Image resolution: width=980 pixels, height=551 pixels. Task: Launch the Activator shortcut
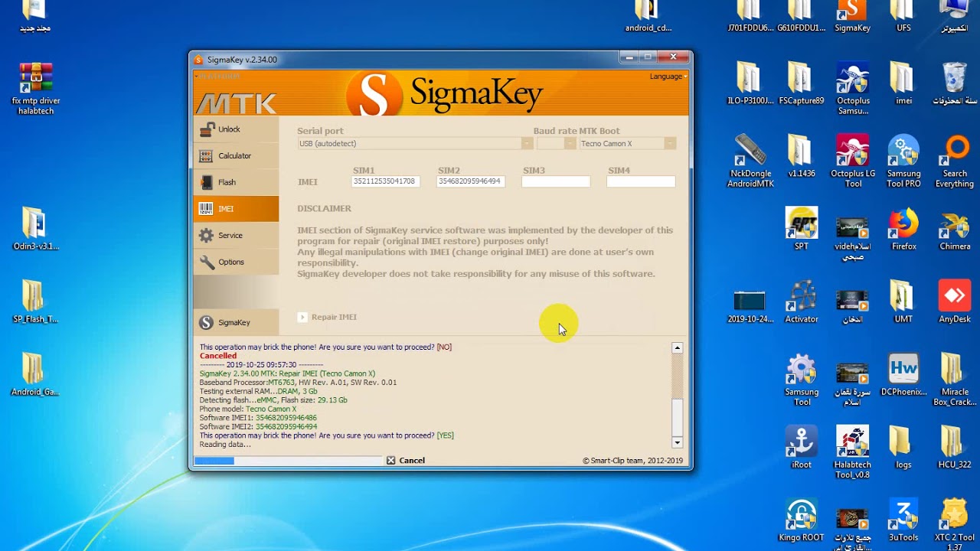click(801, 301)
